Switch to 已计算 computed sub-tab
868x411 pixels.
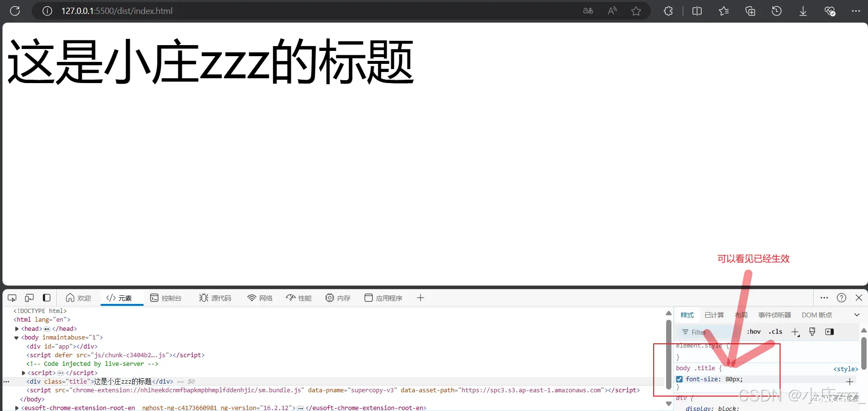pyautogui.click(x=714, y=315)
